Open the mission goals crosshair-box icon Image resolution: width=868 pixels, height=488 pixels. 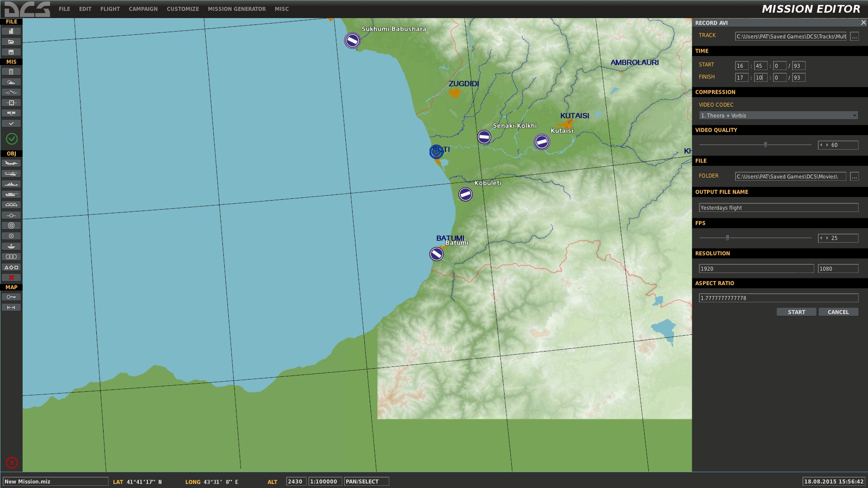(x=11, y=103)
